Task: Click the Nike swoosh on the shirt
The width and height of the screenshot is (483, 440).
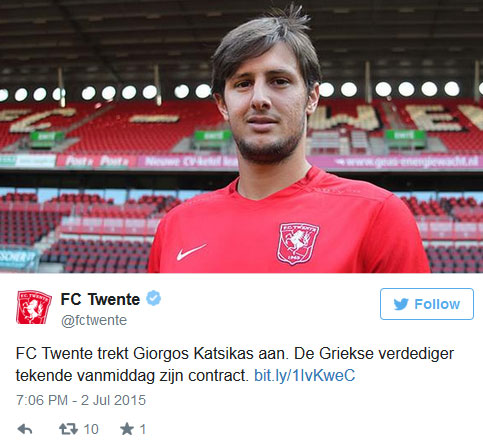Action: 191,252
